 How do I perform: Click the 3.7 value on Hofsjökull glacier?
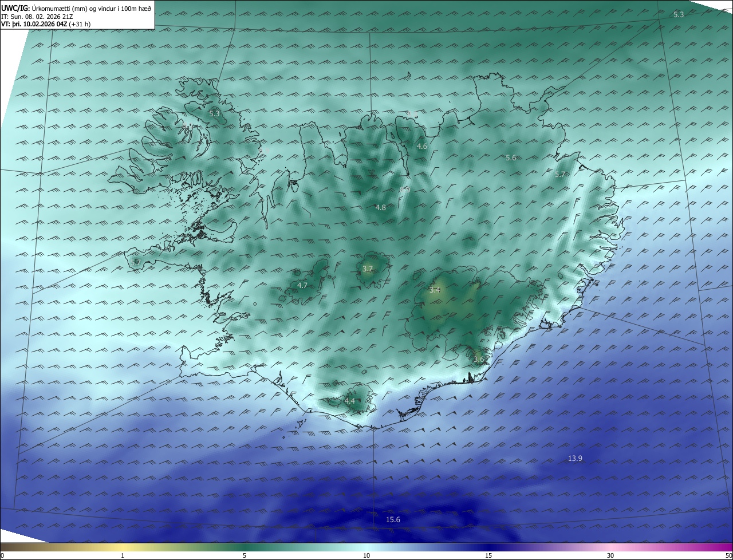pos(368,269)
